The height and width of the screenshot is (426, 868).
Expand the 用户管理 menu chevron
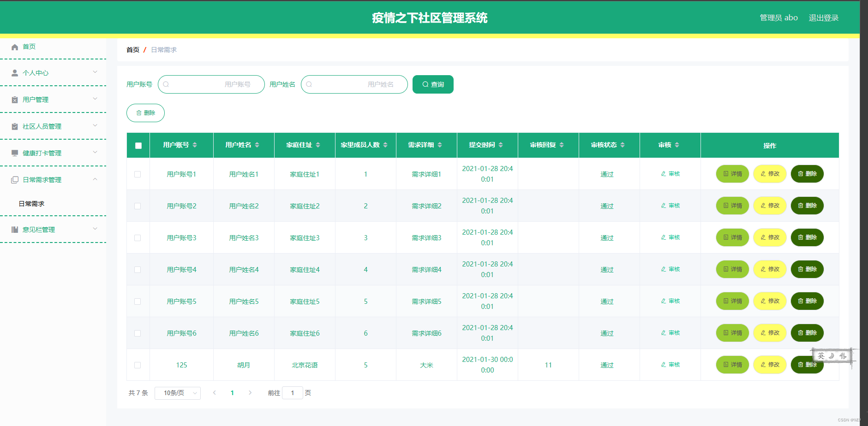click(95, 99)
